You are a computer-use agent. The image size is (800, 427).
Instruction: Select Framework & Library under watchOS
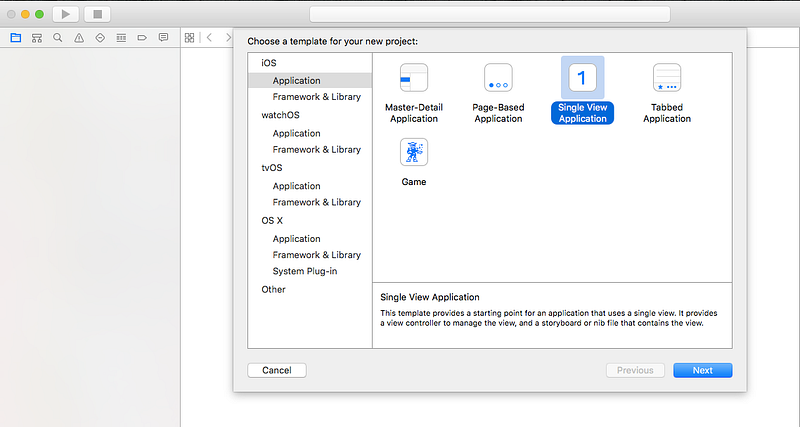316,150
